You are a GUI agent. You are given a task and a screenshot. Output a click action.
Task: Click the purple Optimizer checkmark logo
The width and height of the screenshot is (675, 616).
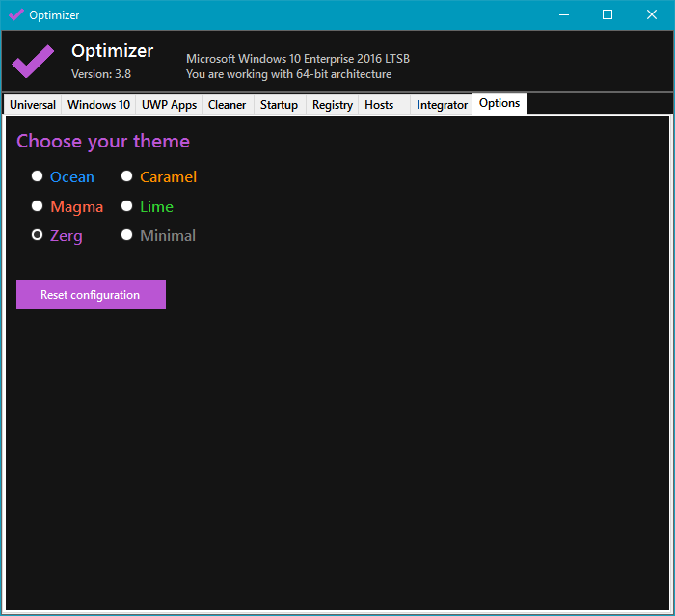[x=33, y=62]
